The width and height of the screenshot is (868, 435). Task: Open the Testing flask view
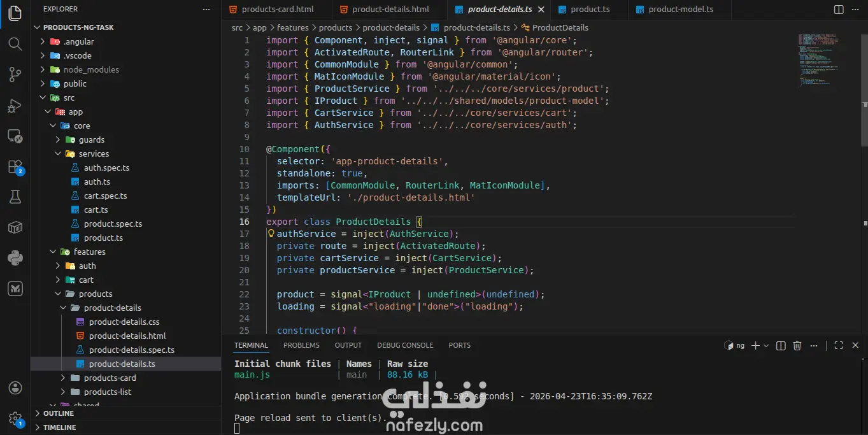15,197
